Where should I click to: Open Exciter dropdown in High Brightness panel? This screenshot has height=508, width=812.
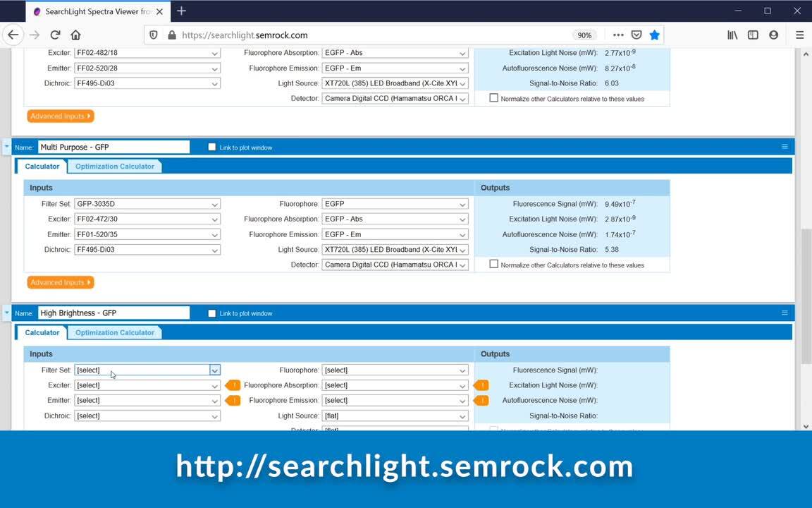[x=147, y=385]
